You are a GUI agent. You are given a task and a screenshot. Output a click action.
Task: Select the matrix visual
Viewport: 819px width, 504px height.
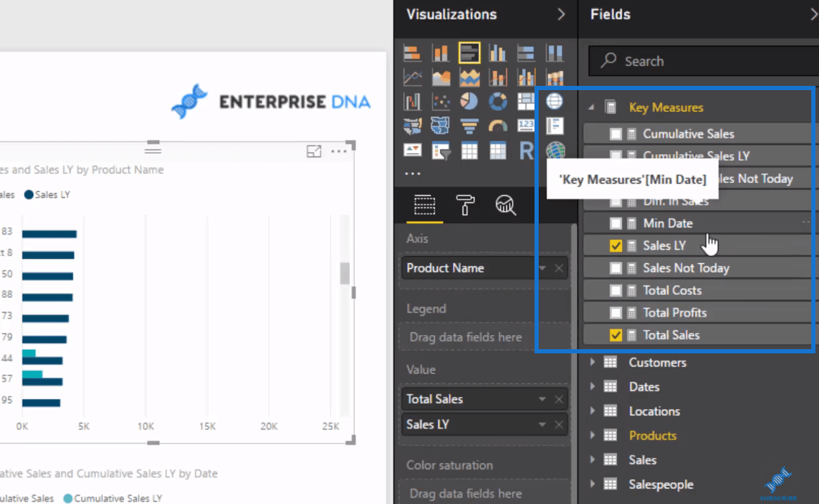(497, 151)
